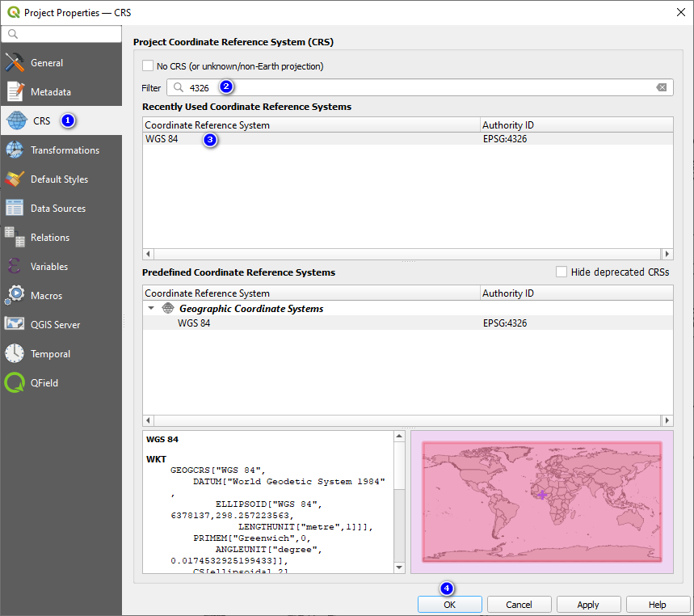694x616 pixels.
Task: Enable the No CRS checkbox
Action: pyautogui.click(x=148, y=66)
